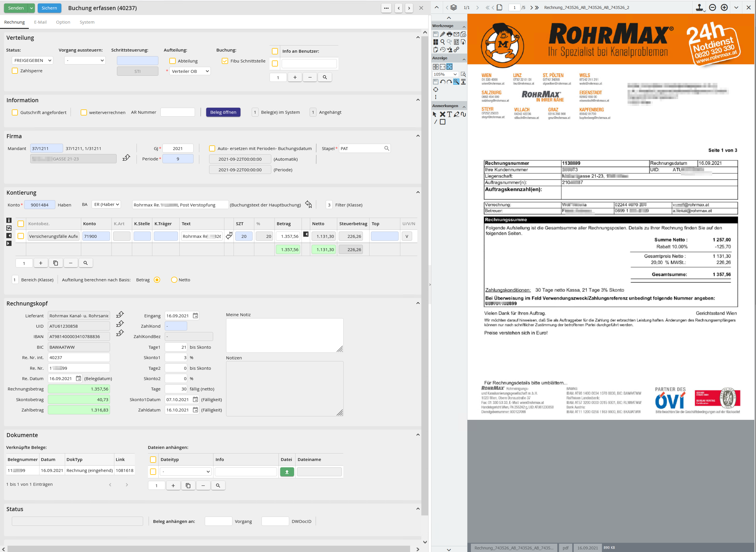Click the document info icon in Werkzeuge
The height and width of the screenshot is (552, 756).
coord(463,34)
